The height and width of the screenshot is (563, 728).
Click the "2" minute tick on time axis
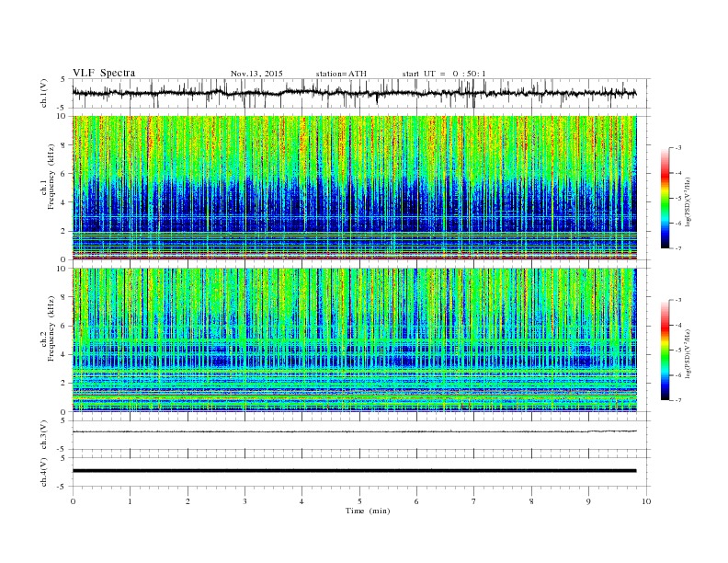188,501
